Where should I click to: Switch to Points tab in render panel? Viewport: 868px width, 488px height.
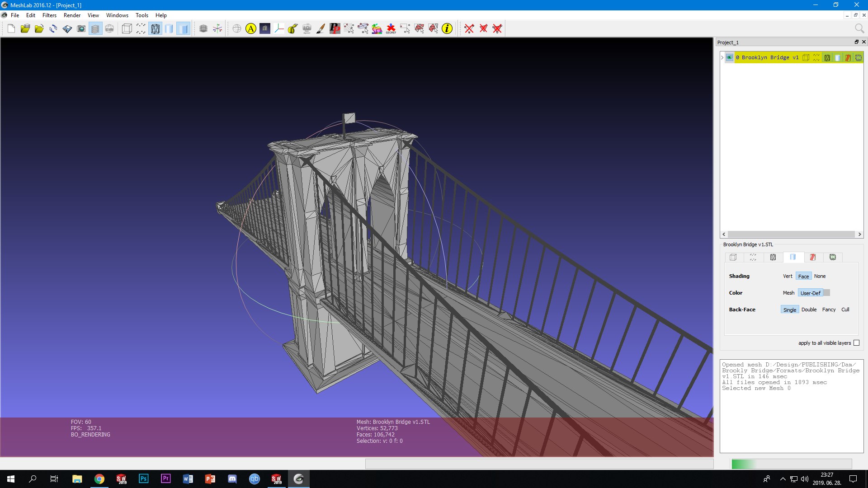753,257
